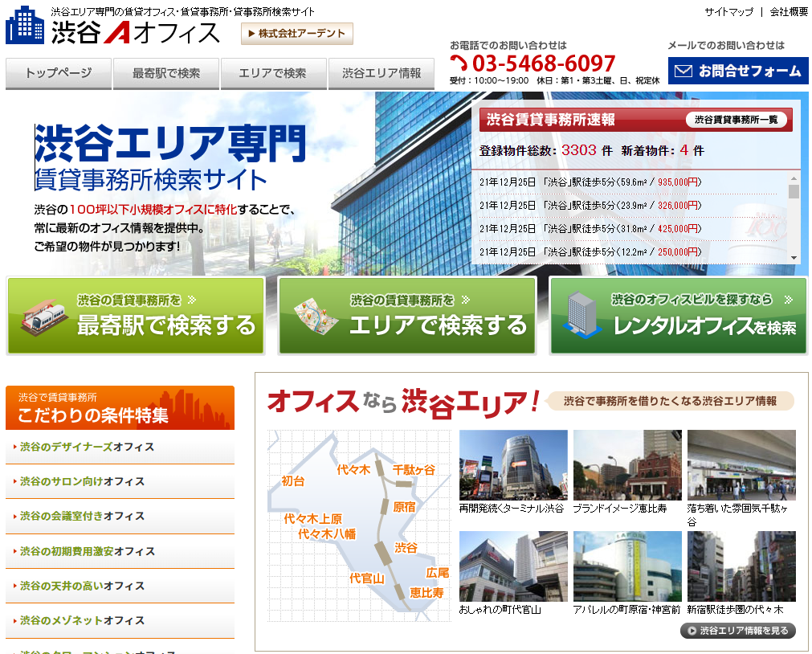The height and width of the screenshot is (654, 812).
Task: Click scrollbar down arrow in listing news box
Action: 794,258
